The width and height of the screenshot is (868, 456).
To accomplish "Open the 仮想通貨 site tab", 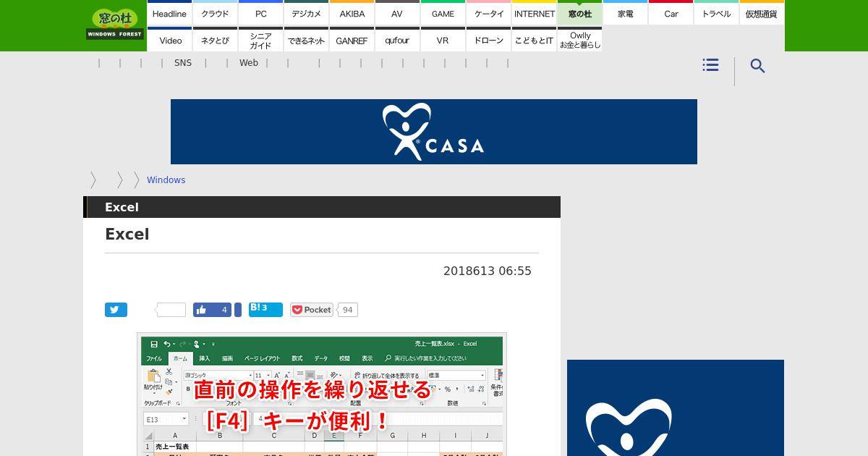I will pos(762,14).
